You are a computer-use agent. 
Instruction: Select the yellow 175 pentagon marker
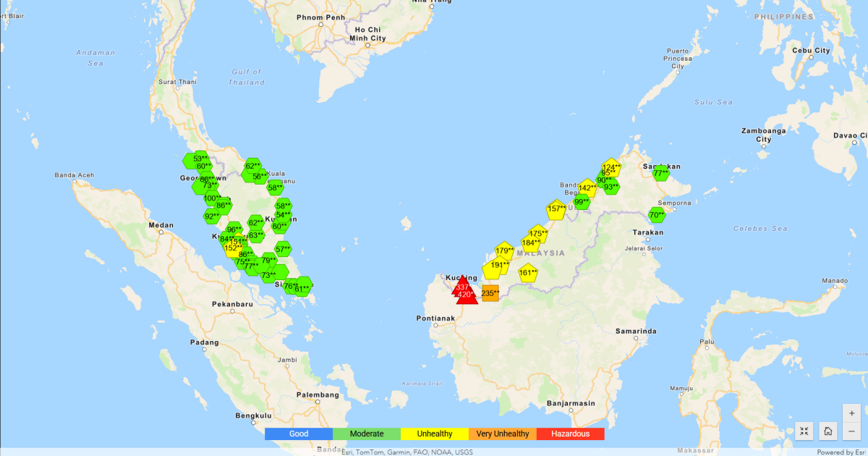pos(537,234)
